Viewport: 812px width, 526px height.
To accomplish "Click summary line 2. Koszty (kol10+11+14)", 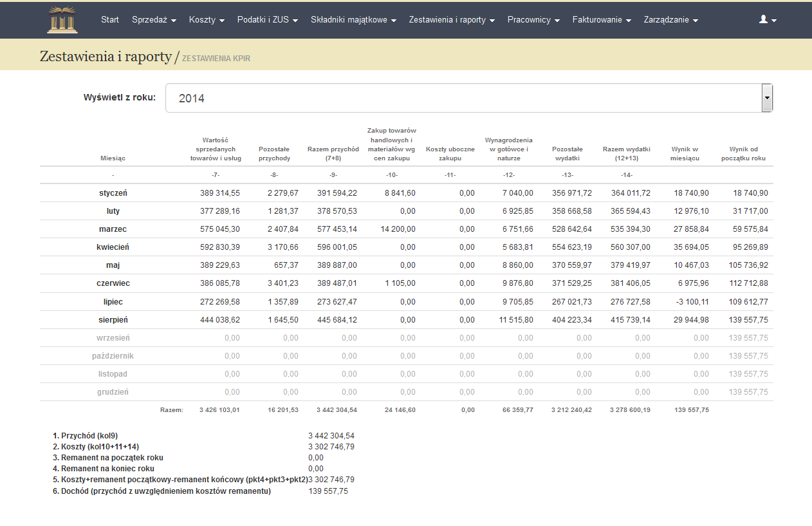I will (96, 447).
